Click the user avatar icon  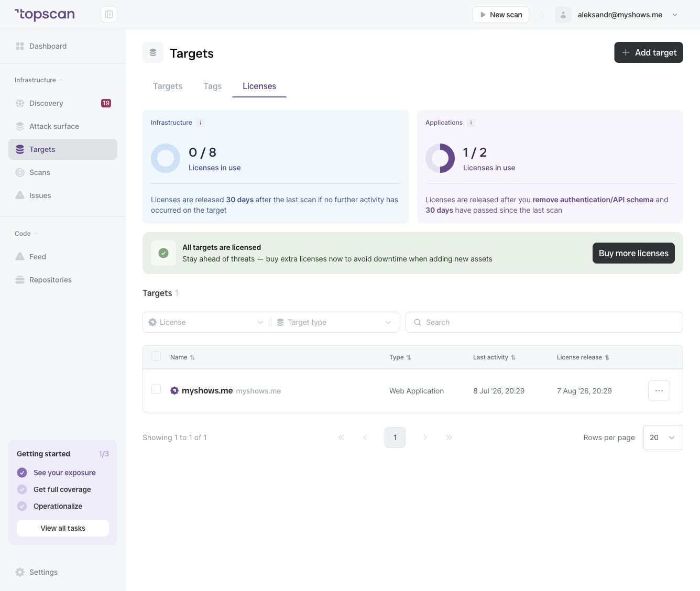tap(563, 15)
